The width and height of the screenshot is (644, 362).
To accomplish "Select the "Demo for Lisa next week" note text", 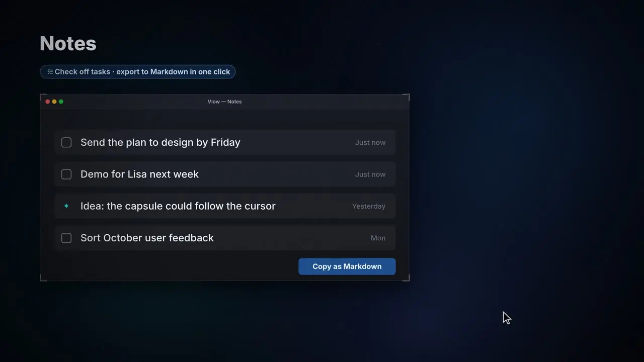I will (x=139, y=174).
